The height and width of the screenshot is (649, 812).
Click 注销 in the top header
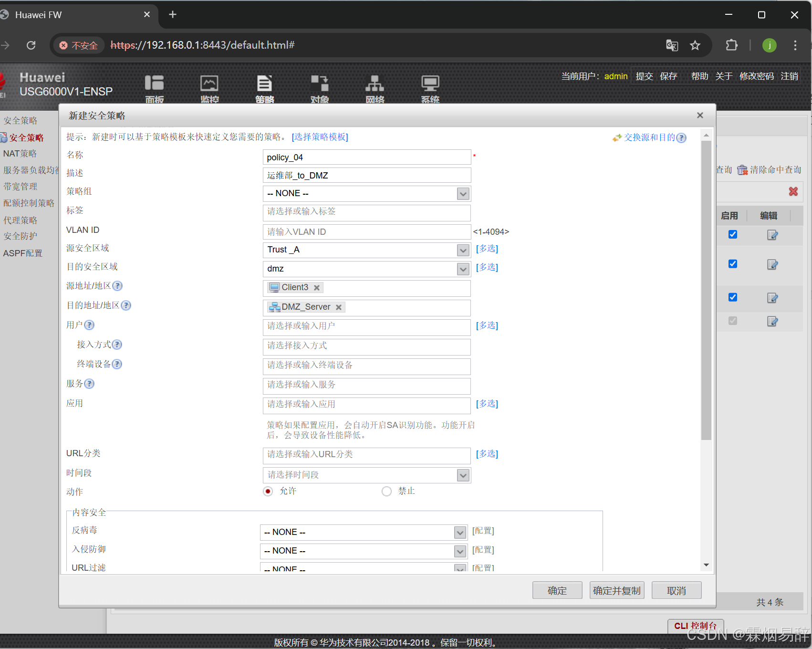[x=790, y=76]
